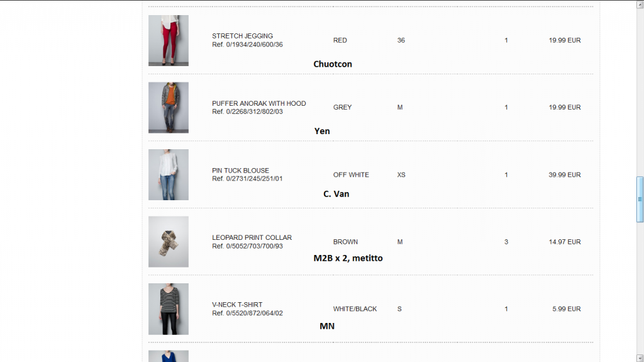Select the V-NECK T-SHIRT title
644x362 pixels.
(237, 305)
